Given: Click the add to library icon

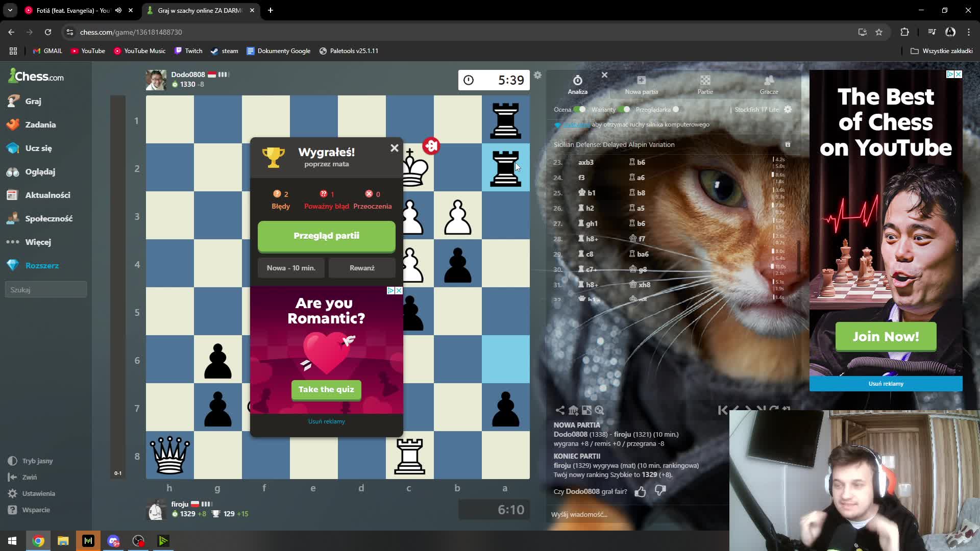Looking at the screenshot, I should click(x=573, y=410).
